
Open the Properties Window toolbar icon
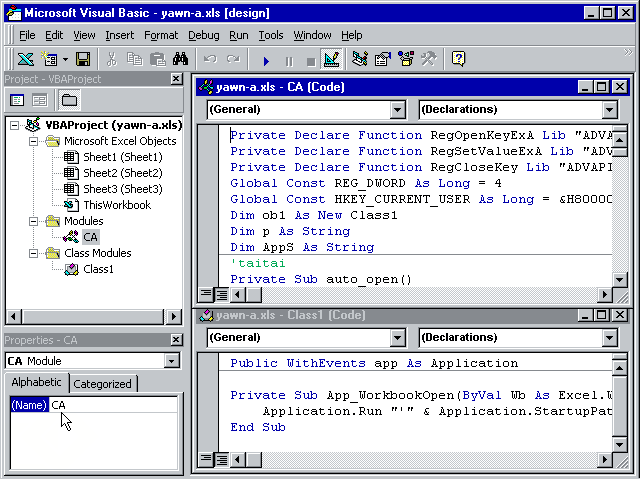coord(383,60)
